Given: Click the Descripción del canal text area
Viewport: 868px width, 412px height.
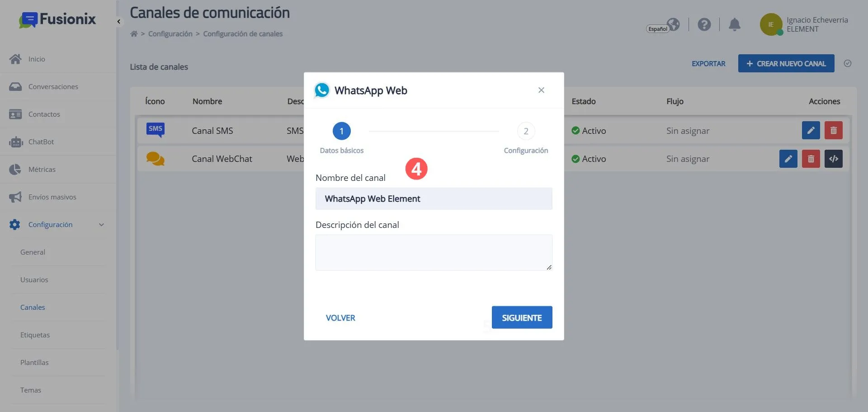Looking at the screenshot, I should pyautogui.click(x=434, y=252).
